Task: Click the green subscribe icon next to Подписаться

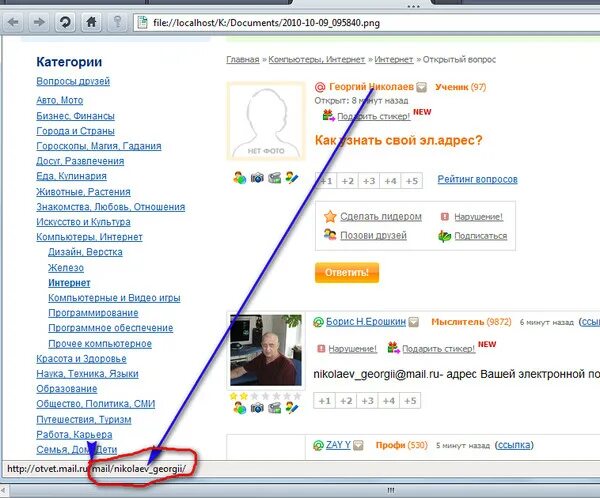Action: (x=444, y=236)
